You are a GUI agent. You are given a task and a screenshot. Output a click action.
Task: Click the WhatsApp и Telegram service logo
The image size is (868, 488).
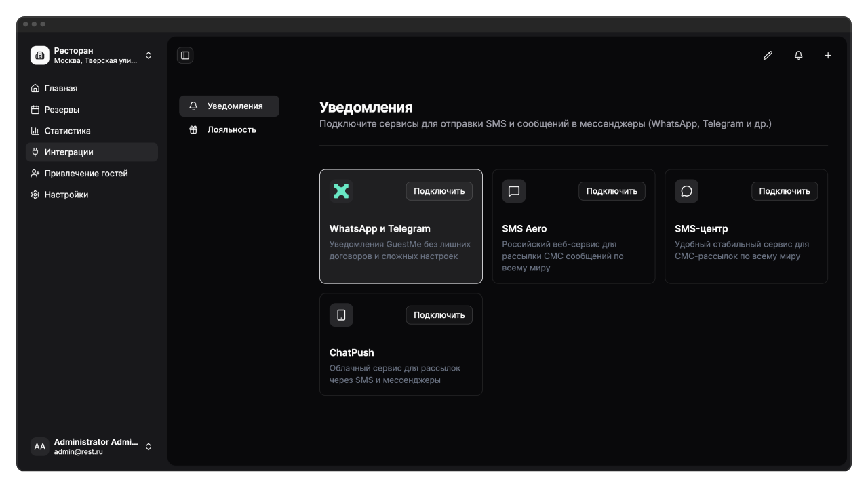coord(341,191)
